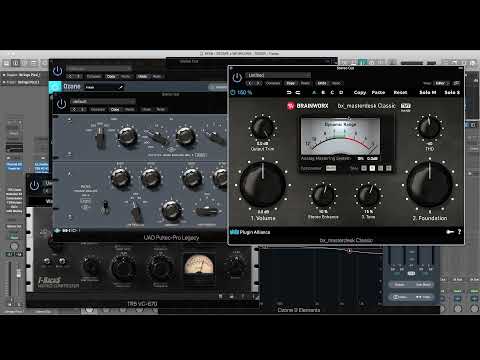Click the pencil edit icon beside Ozone preset name
The image size is (480, 360).
[x=121, y=87]
